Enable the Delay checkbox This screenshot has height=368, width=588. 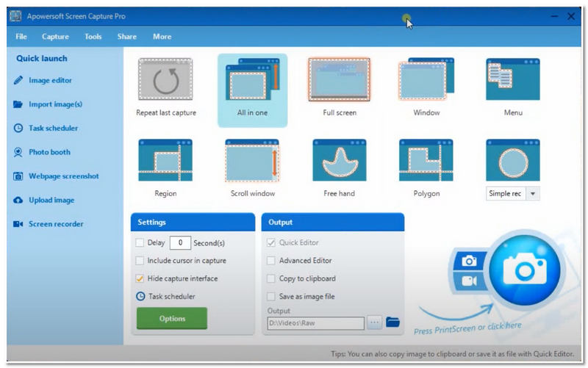pyautogui.click(x=140, y=242)
